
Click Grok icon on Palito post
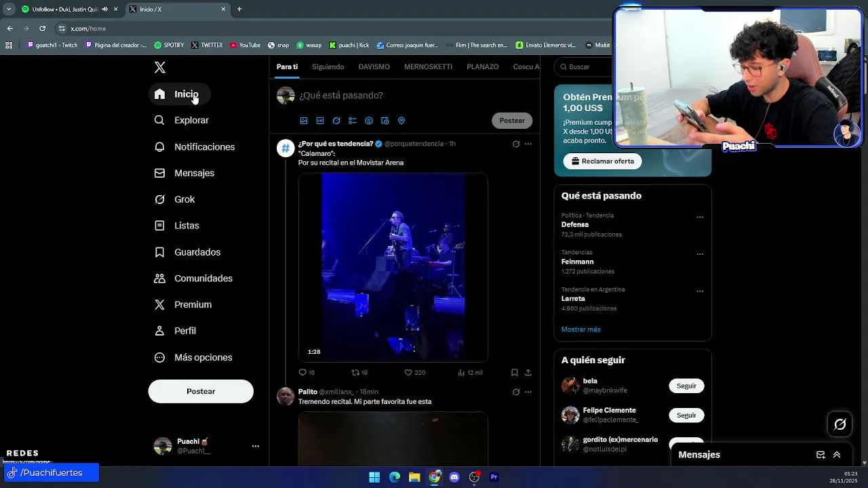point(516,392)
